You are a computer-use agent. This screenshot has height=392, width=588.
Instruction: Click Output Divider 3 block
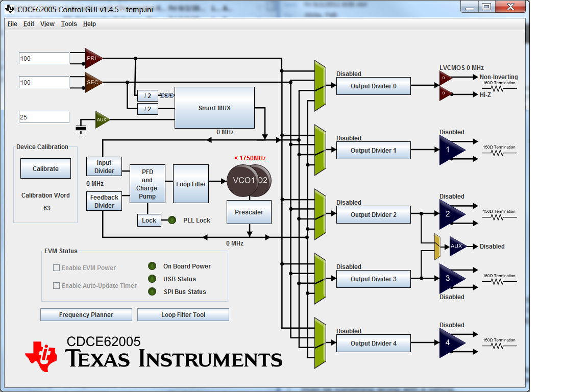pos(374,279)
